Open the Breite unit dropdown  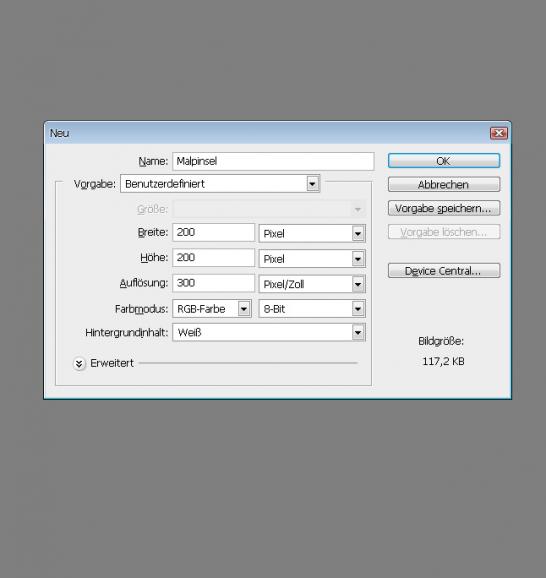pos(312,234)
